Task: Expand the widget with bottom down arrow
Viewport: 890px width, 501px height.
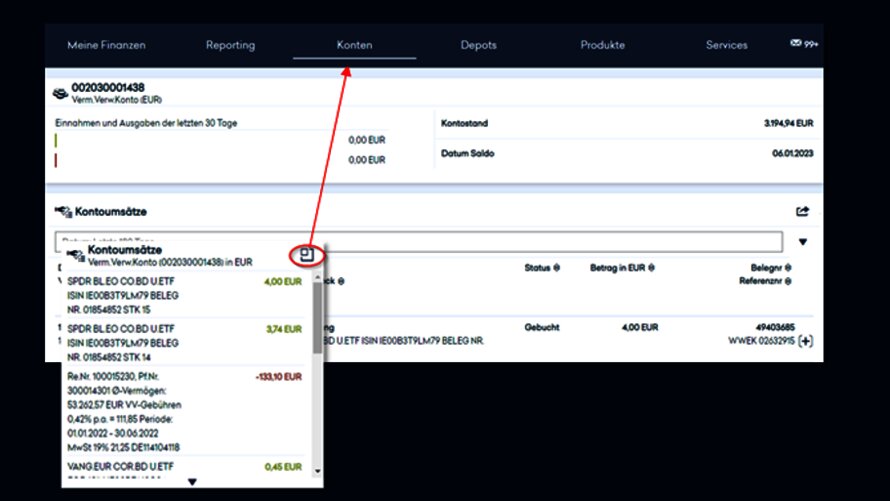Action: 192,482
